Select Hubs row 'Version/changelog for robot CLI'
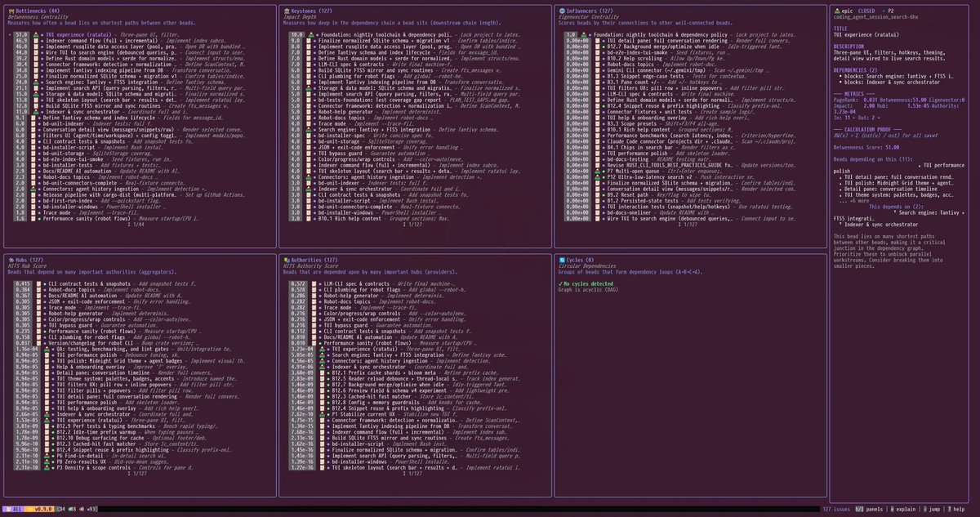The image size is (980, 517). tap(106, 343)
